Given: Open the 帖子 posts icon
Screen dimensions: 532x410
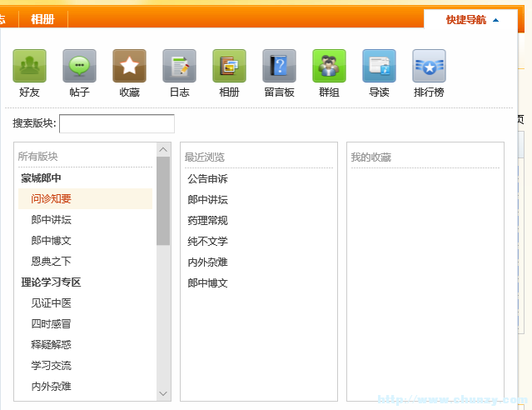Looking at the screenshot, I should click(x=79, y=66).
